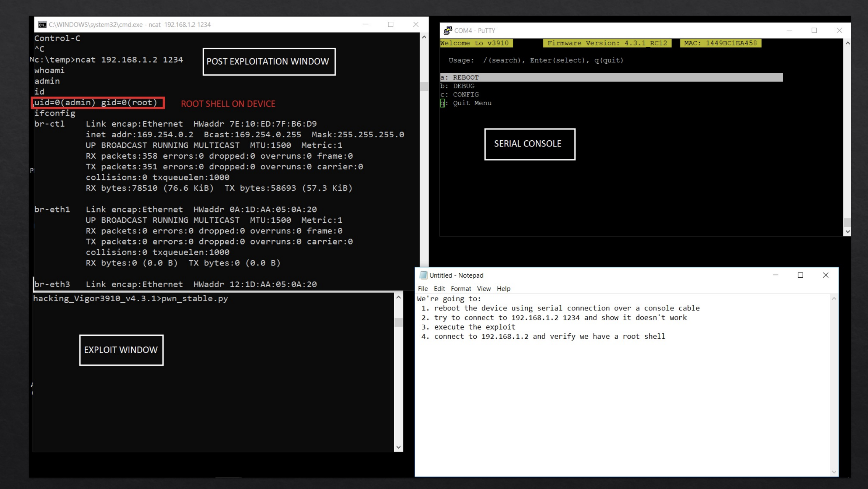Maximize the cmd.exe ncat window
This screenshot has height=489, width=868.
[391, 24]
